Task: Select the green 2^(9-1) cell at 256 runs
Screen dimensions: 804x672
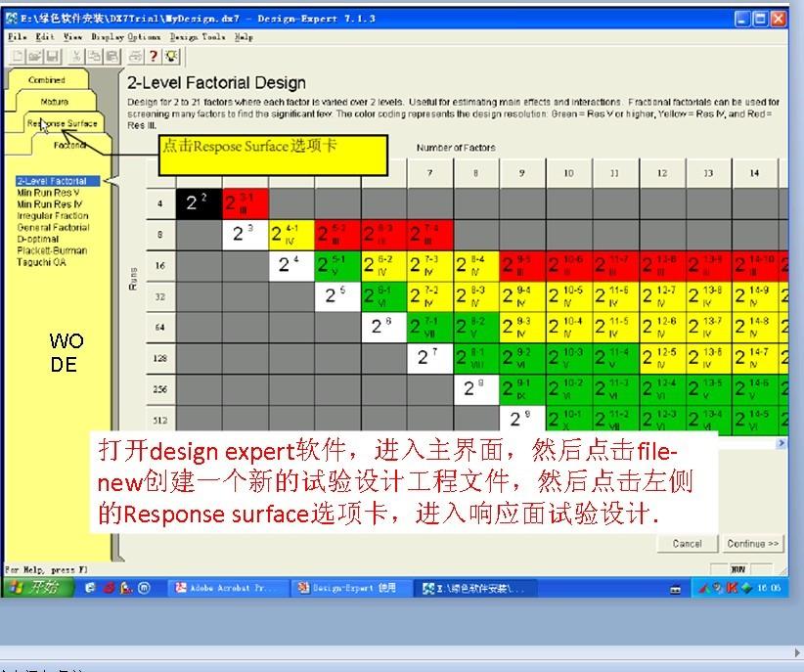Action: click(x=522, y=389)
